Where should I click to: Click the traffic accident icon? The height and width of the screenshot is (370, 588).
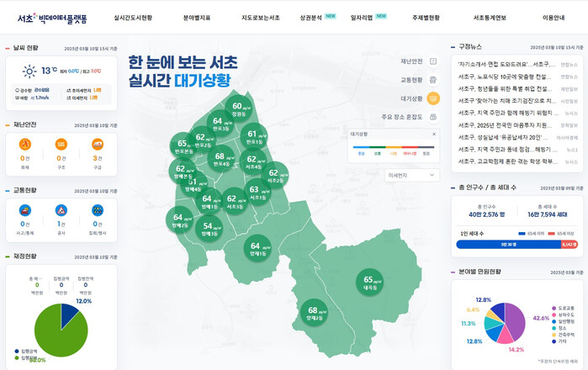tap(25, 210)
